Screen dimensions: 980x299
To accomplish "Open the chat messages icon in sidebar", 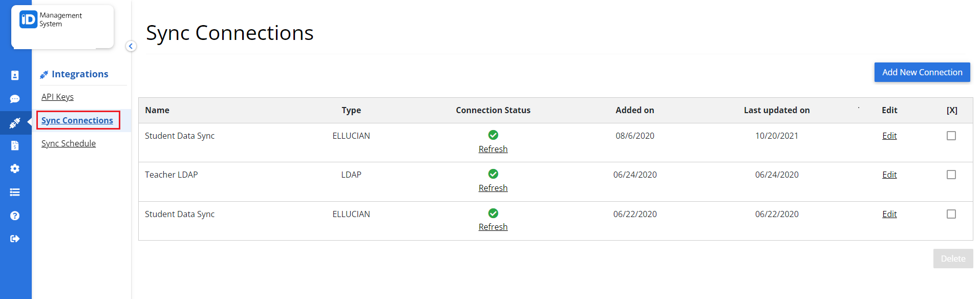I will coord(15,99).
